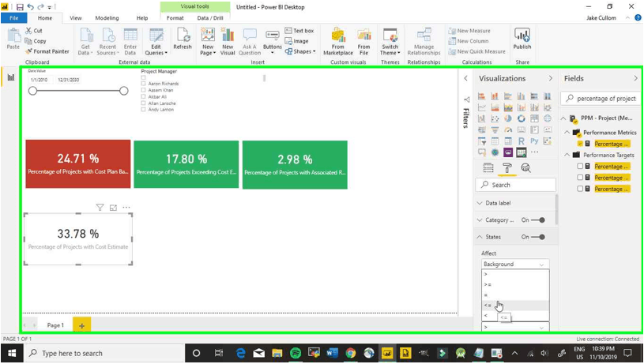Open the Analytics magnifier pane
The height and width of the screenshot is (364, 644).
click(525, 168)
